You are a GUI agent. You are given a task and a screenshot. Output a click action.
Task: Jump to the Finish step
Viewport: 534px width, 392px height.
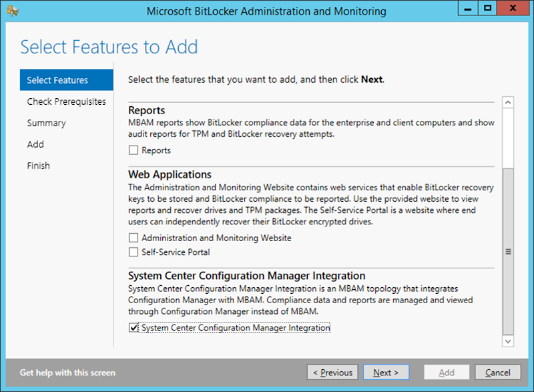pyautogui.click(x=39, y=166)
